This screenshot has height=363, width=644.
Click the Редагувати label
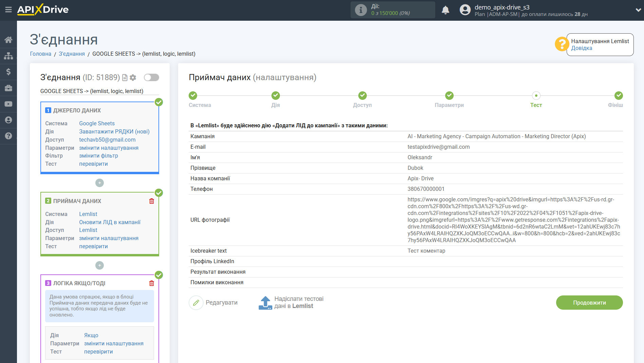pyautogui.click(x=222, y=303)
